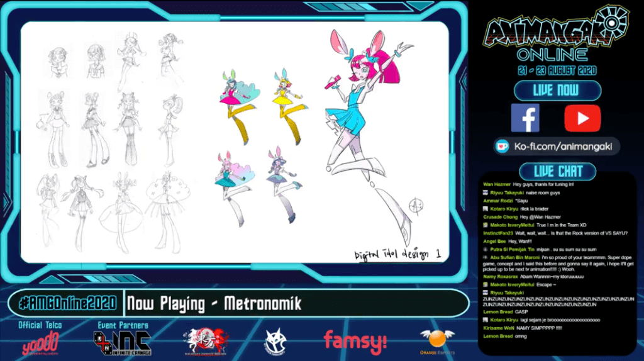Click the Orange Esports winged logo
644x361 pixels.
tap(438, 342)
